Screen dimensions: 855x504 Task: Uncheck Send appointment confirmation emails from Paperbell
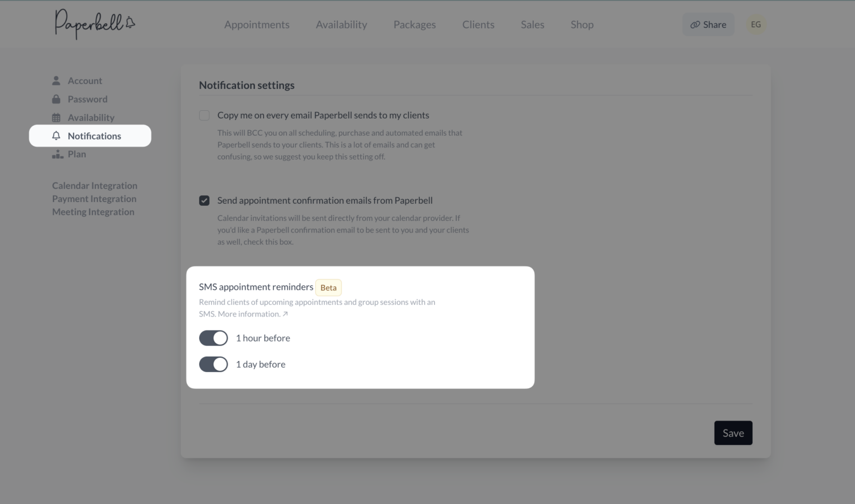tap(204, 200)
